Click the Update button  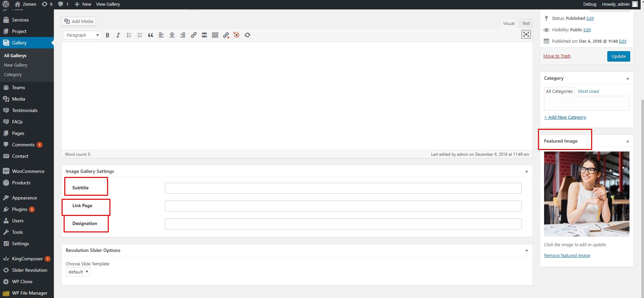(x=618, y=56)
